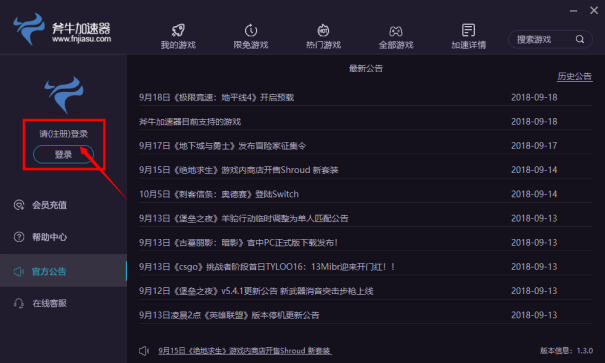Click 帮助中心 question mark icon
Screen dimensions: 605x363
pyautogui.click(x=19, y=237)
